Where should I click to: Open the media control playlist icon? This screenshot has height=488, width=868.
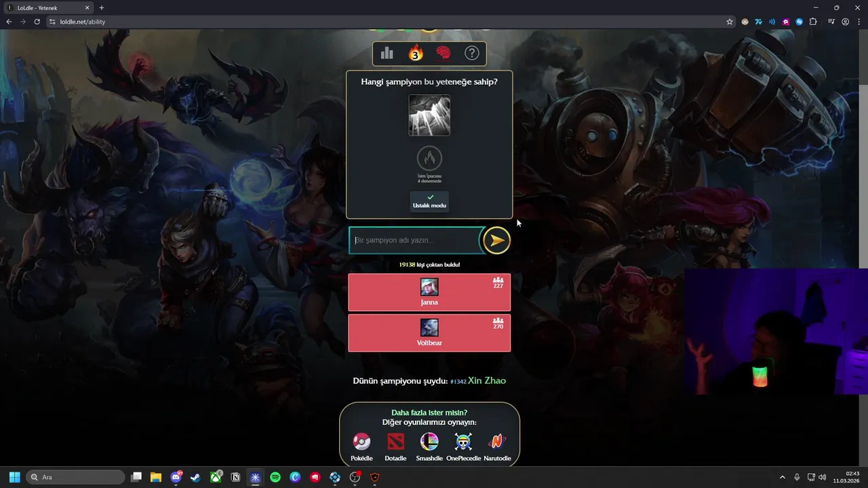click(831, 22)
